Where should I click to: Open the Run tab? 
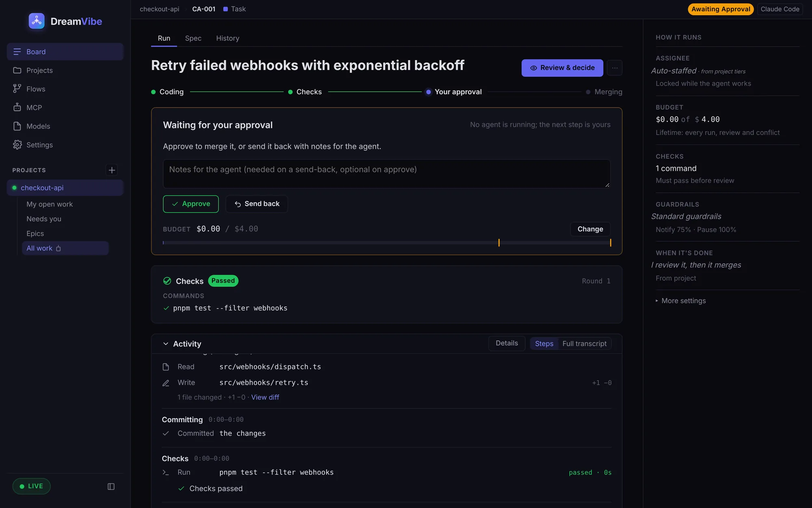[x=164, y=38]
